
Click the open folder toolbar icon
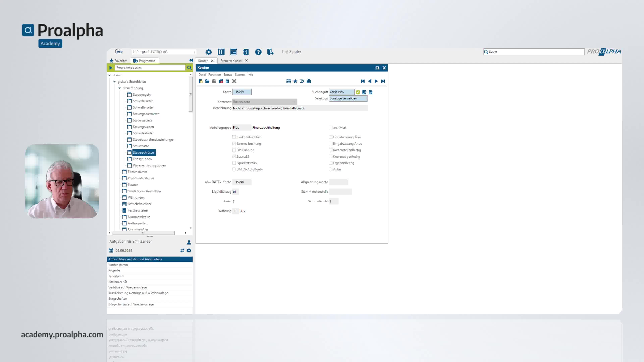click(207, 81)
